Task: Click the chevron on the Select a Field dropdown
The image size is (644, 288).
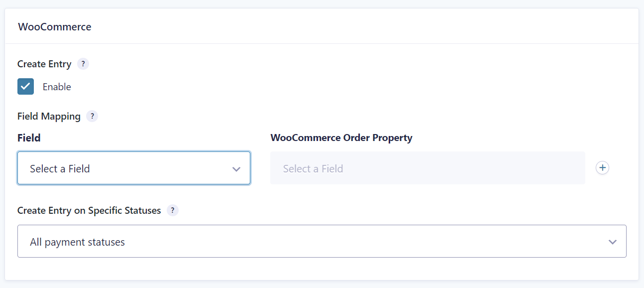Action: coord(236,168)
